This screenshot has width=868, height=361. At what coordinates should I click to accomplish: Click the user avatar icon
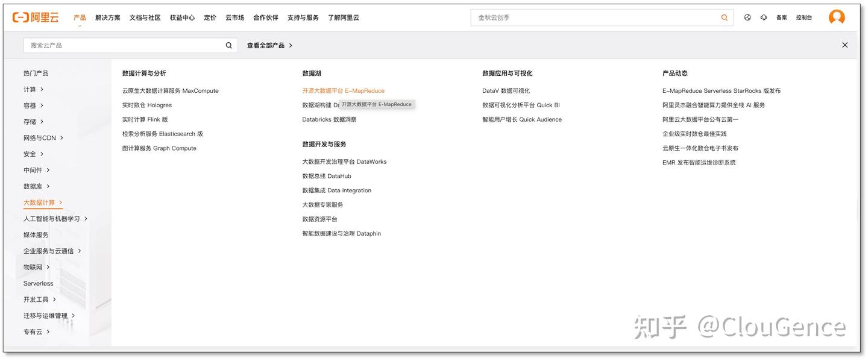tap(837, 17)
